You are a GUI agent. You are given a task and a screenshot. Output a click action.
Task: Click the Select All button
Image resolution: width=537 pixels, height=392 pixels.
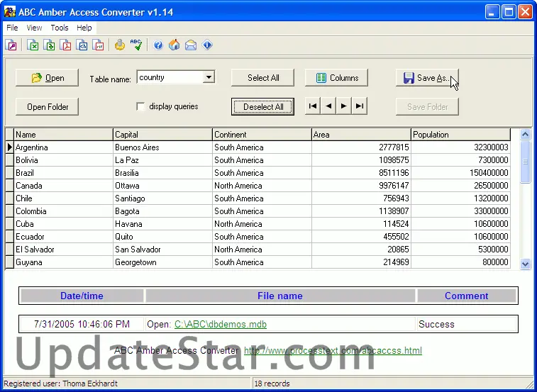263,78
